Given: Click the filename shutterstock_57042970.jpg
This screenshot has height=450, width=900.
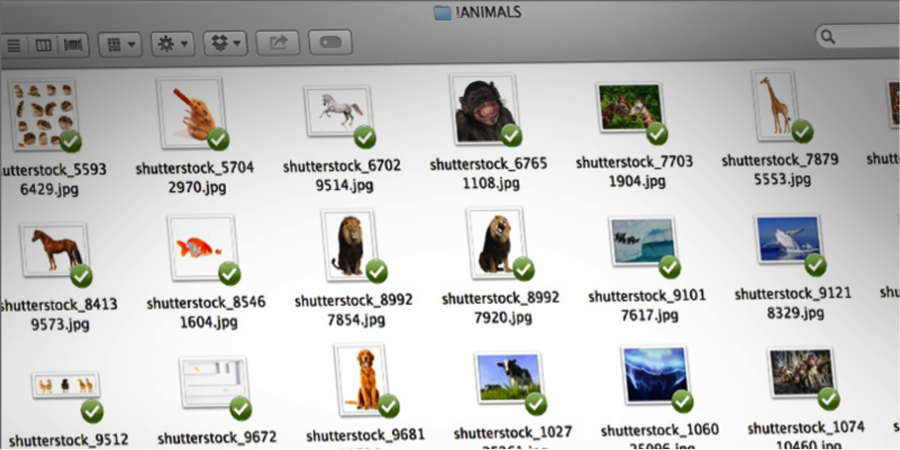Looking at the screenshot, I should pos(195,177).
